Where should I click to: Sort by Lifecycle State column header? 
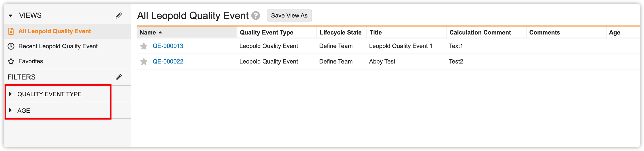(x=340, y=32)
